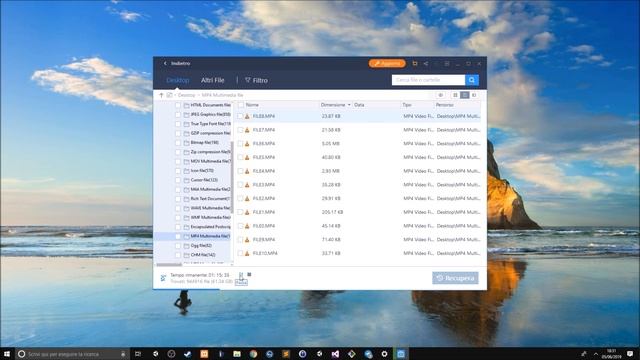
Task: Check the MP4 Multimedia file folder checkbox
Action: coord(178,236)
